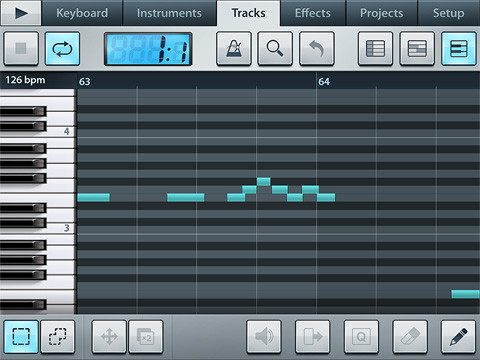Screen dimensions: 480x360
Task: Switch to the Instruments tab
Action: click(x=169, y=13)
